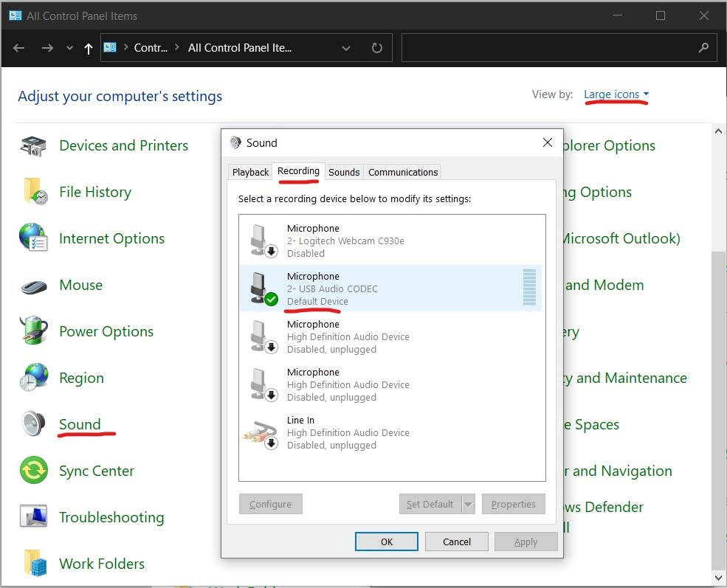
Task: Select the Line In device icon
Action: 259,433
